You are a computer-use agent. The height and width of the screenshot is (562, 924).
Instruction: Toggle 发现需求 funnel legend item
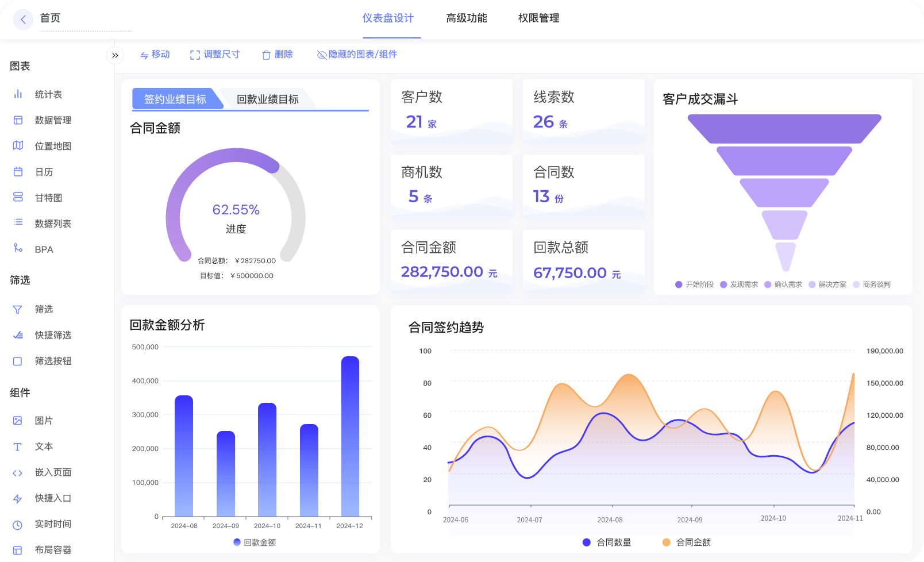[x=739, y=284]
